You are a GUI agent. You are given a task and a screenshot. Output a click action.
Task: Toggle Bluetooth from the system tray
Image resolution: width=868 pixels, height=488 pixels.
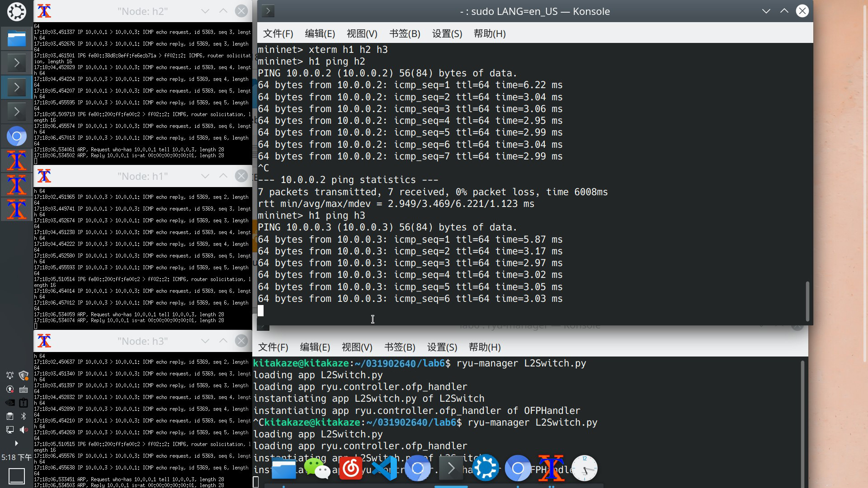coord(24,416)
